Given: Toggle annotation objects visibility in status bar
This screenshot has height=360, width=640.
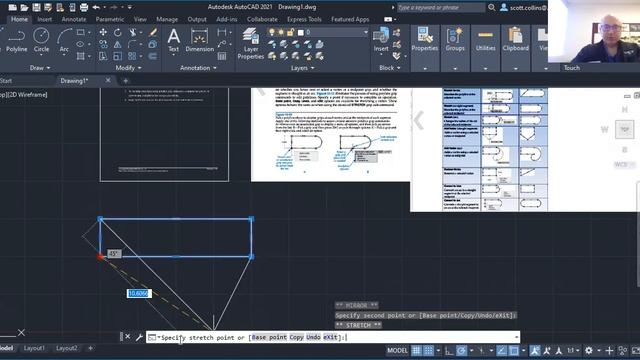Looking at the screenshot, I should tap(535, 350).
